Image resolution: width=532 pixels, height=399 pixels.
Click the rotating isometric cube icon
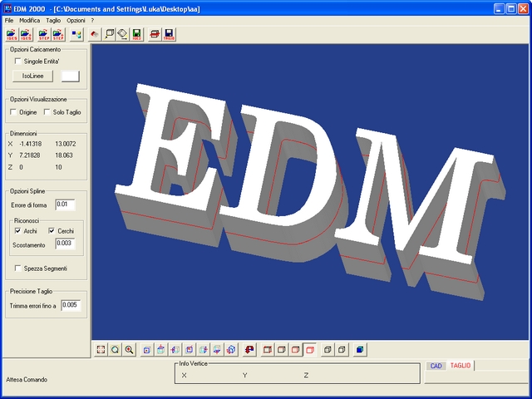coord(231,349)
